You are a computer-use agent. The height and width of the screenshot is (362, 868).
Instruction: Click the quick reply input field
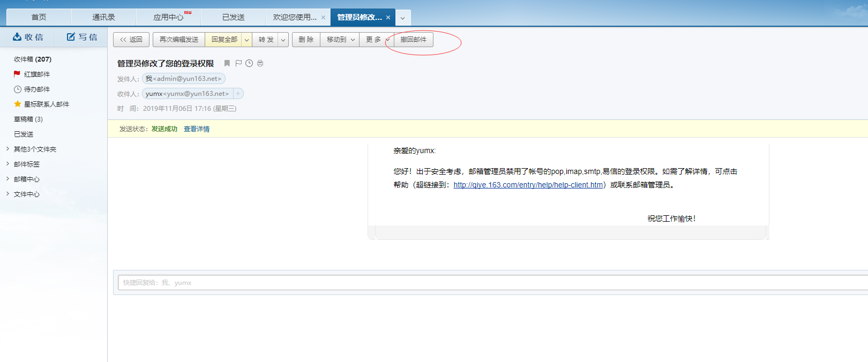[x=482, y=283]
